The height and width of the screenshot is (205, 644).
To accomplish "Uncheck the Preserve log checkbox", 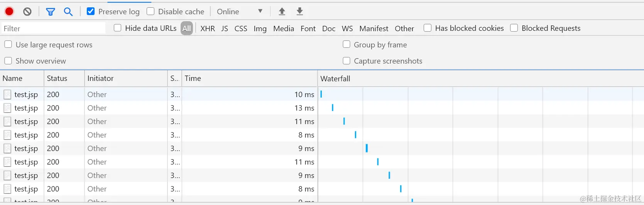I will coord(91,12).
